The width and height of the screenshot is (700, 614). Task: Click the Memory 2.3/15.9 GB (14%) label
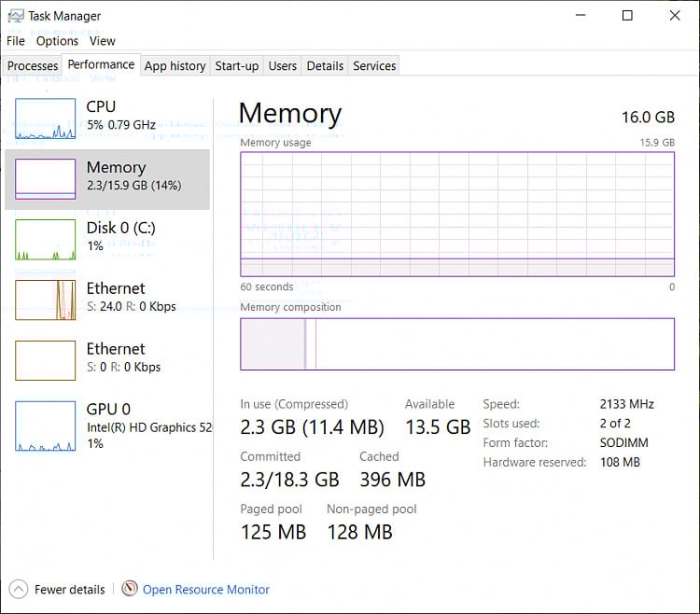133,175
